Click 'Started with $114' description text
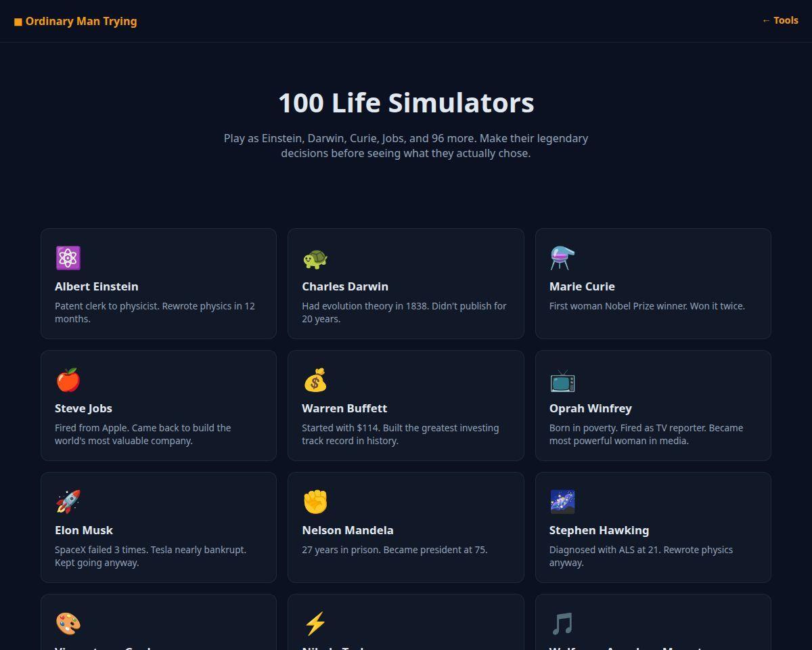812x650 pixels. (401, 434)
